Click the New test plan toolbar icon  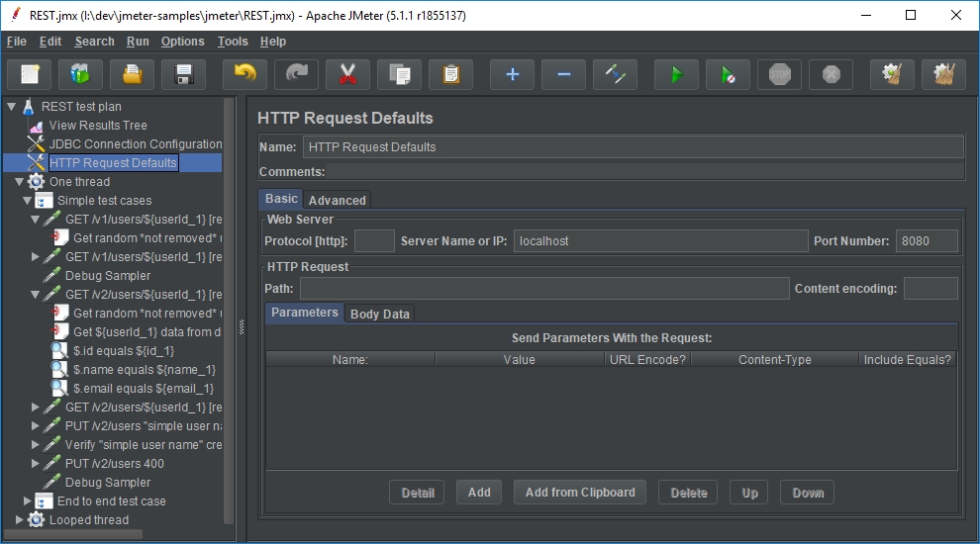pos(30,75)
